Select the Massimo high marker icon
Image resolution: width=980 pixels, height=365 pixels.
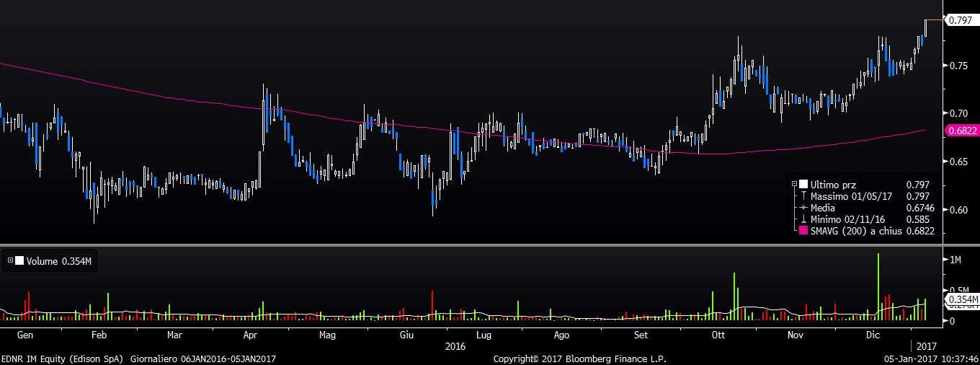(x=803, y=196)
